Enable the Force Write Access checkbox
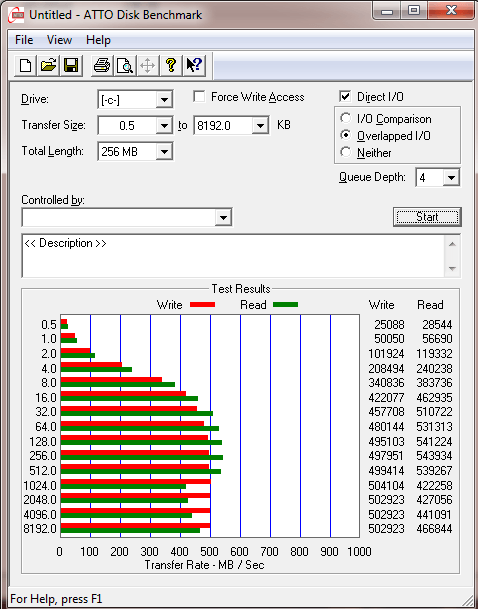Viewport: 478px width, 609px height. point(199,96)
